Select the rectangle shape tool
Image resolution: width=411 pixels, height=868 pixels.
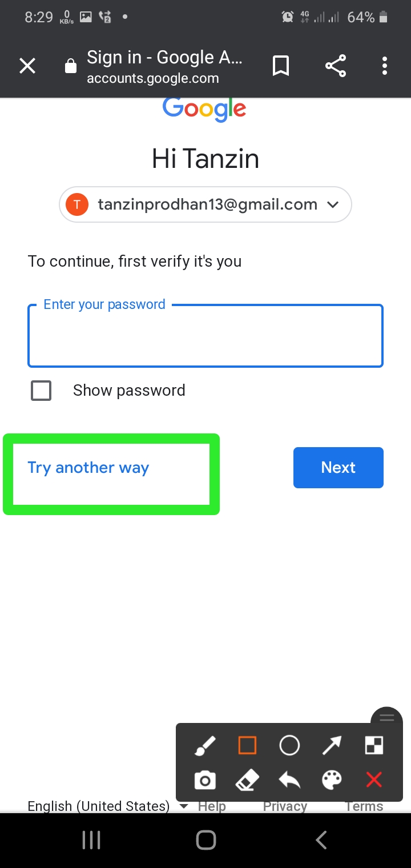tap(247, 745)
